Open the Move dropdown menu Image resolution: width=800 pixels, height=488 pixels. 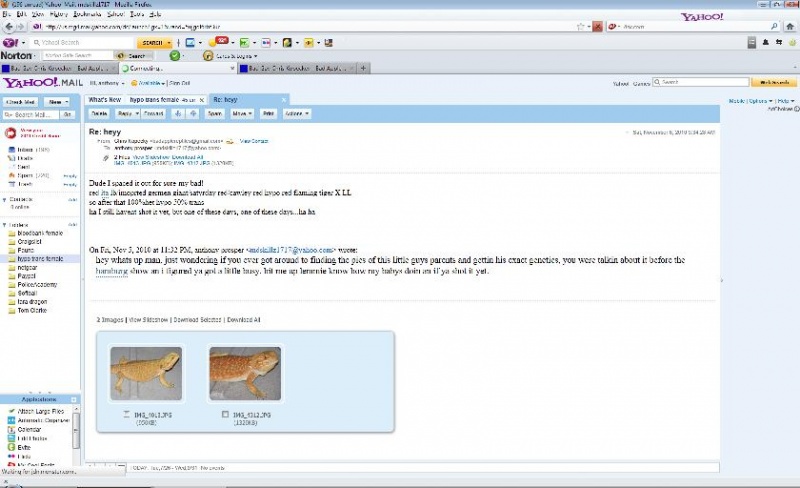tap(242, 114)
